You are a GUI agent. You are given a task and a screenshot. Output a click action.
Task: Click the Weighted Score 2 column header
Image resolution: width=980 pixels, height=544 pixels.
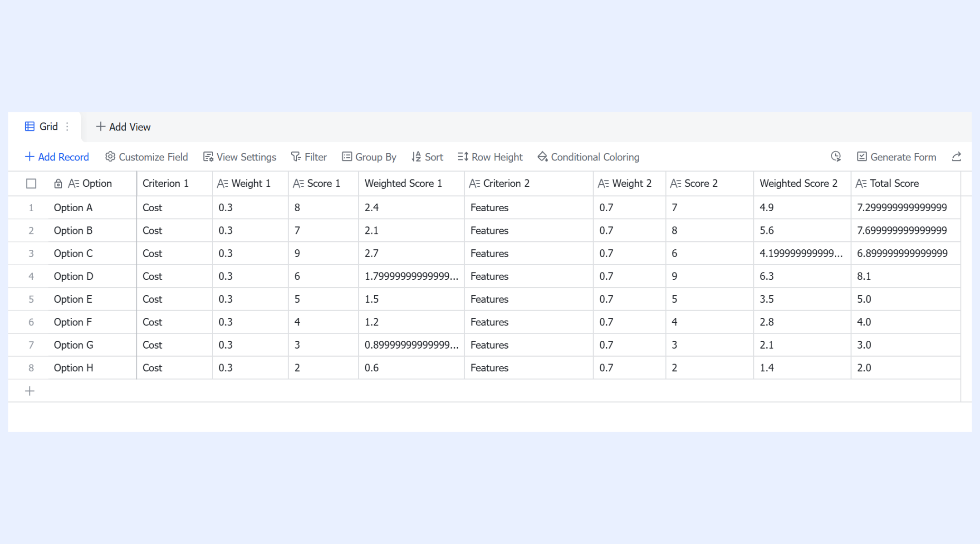802,184
